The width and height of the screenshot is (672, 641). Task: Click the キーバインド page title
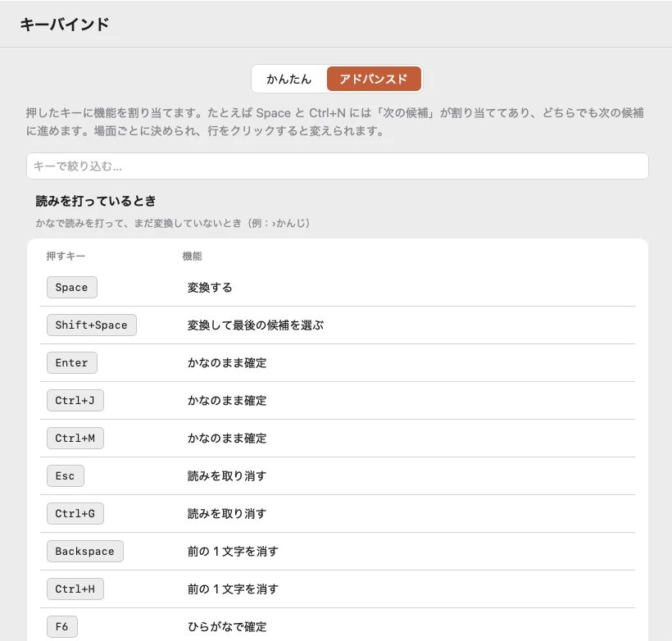(65, 24)
